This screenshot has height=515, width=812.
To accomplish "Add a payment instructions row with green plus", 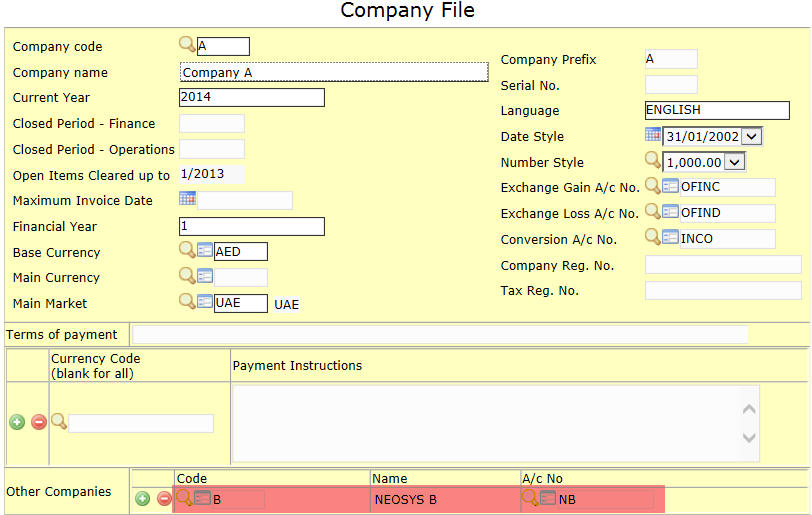I will pyautogui.click(x=17, y=422).
